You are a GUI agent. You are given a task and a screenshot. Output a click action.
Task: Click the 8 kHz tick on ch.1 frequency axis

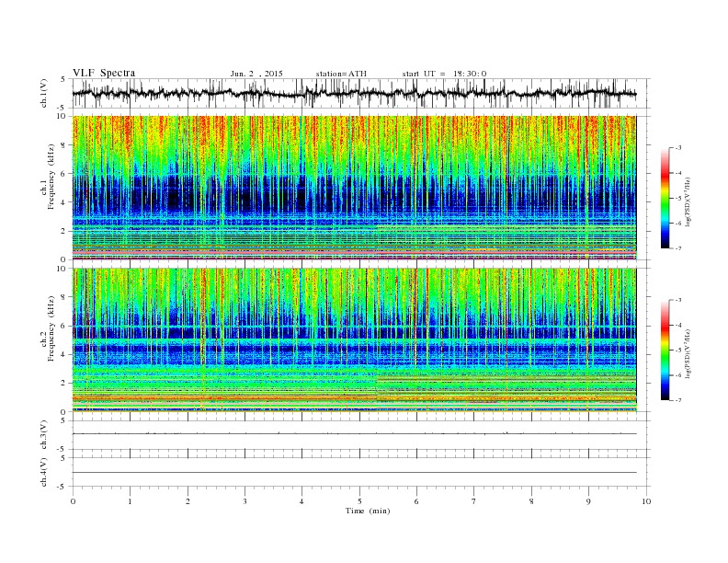tap(63, 145)
